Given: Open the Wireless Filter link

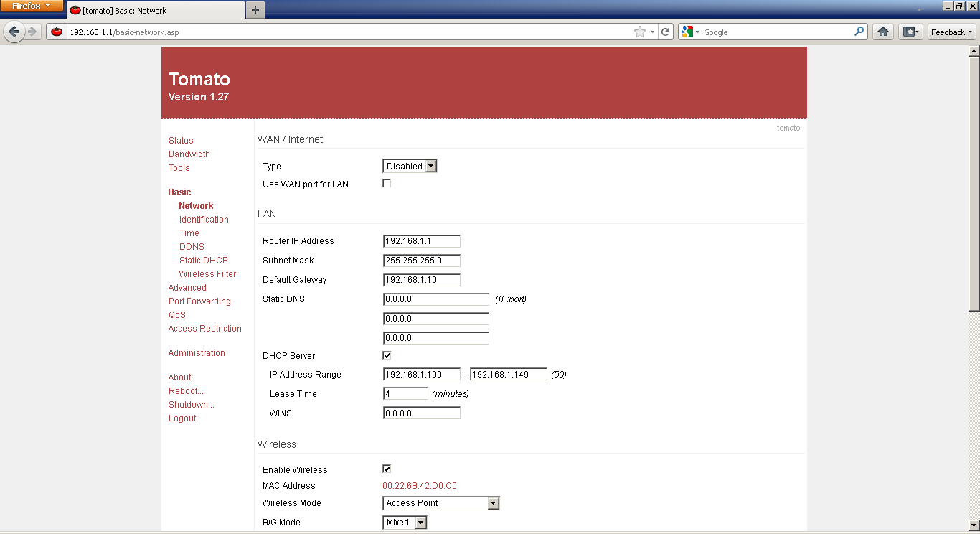Looking at the screenshot, I should pos(207,274).
